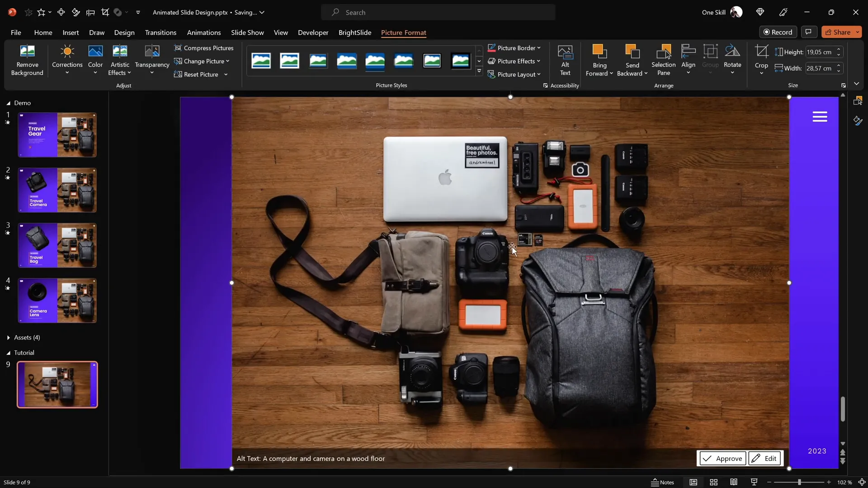Adjust the zoom level slider
868x488 pixels.
pos(799,482)
